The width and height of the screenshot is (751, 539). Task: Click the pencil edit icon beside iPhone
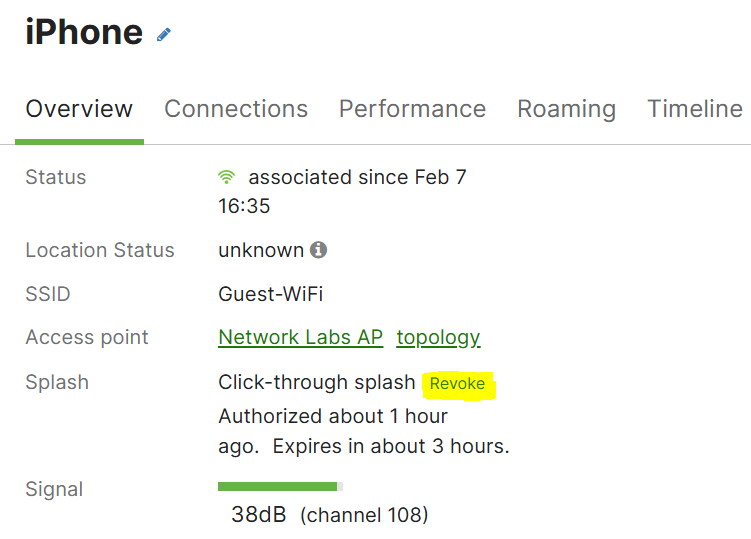click(x=164, y=34)
